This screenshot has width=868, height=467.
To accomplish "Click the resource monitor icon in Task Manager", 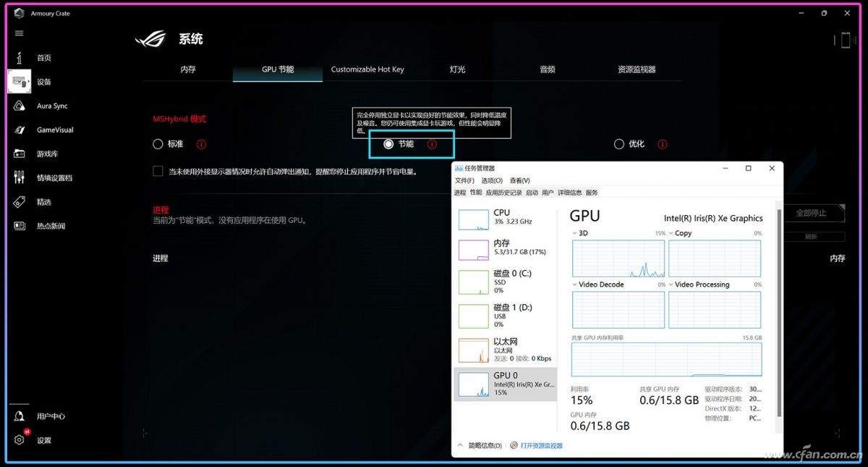I will coord(514,445).
